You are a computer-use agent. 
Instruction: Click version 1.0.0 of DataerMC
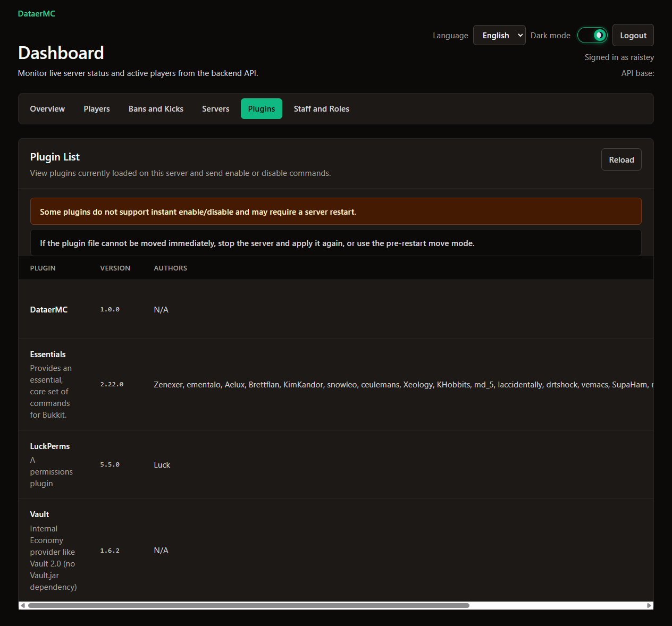(110, 309)
